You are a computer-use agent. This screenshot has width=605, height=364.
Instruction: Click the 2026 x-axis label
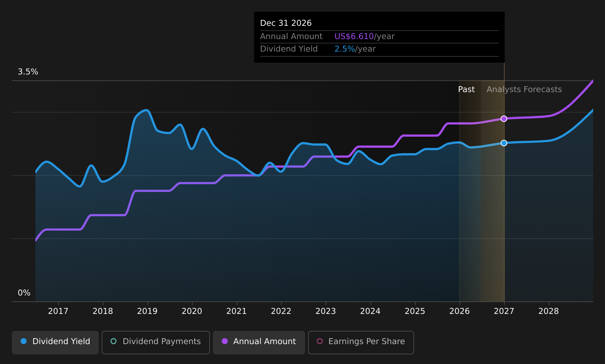click(459, 311)
